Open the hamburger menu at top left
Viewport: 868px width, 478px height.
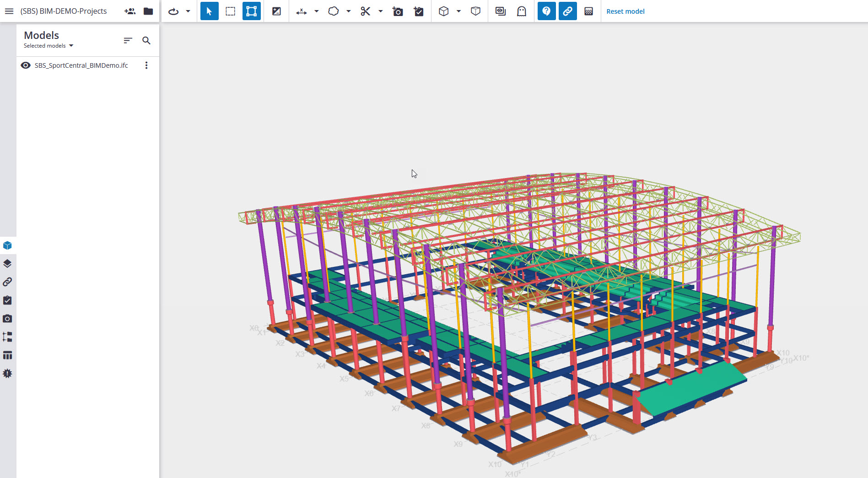(9, 11)
